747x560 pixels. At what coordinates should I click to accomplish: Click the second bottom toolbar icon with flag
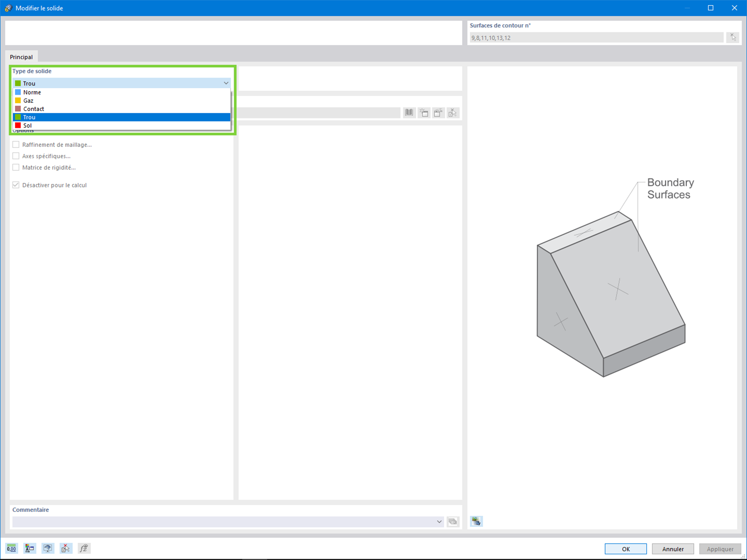coord(30,548)
